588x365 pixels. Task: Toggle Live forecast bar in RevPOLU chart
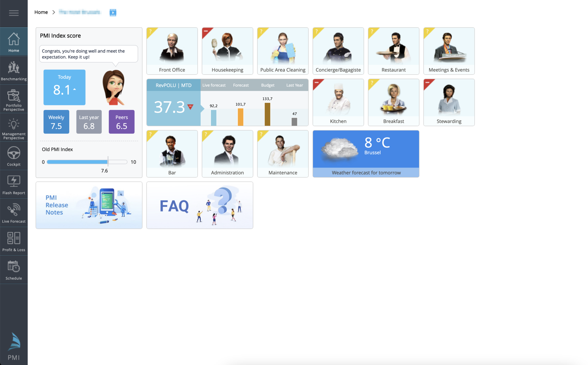214,85
